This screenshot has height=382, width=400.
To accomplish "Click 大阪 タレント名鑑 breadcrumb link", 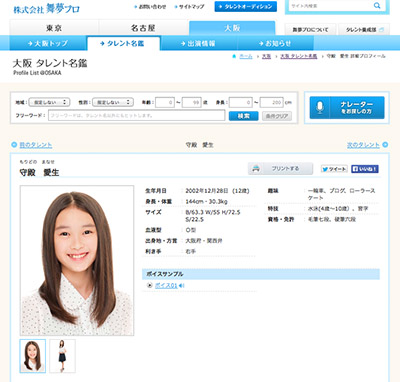I will pos(299,56).
